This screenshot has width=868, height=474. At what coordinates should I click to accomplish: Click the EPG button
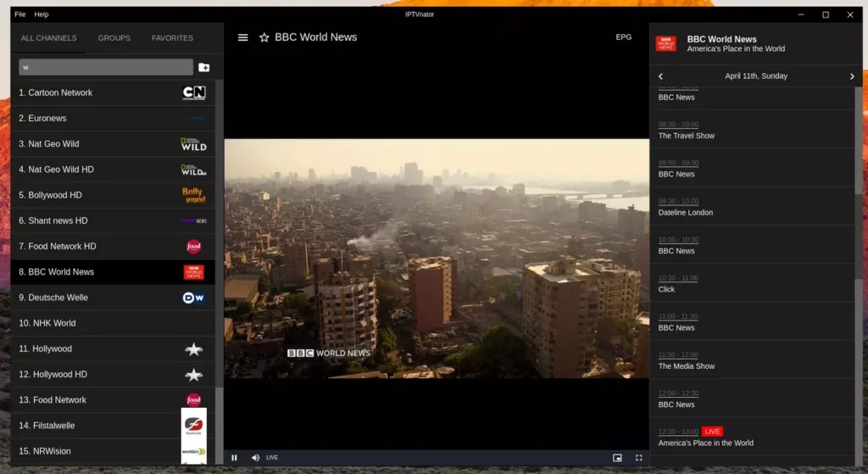click(623, 37)
